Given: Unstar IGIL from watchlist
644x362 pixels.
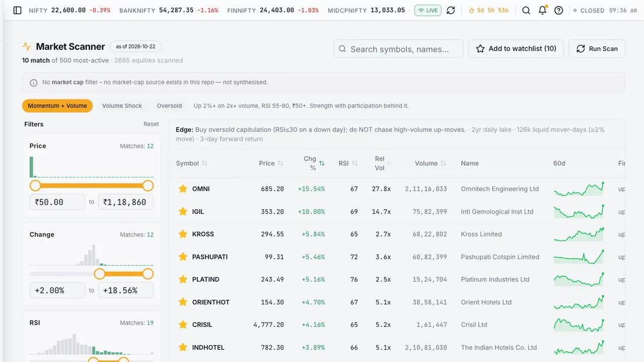Looking at the screenshot, I should point(183,211).
